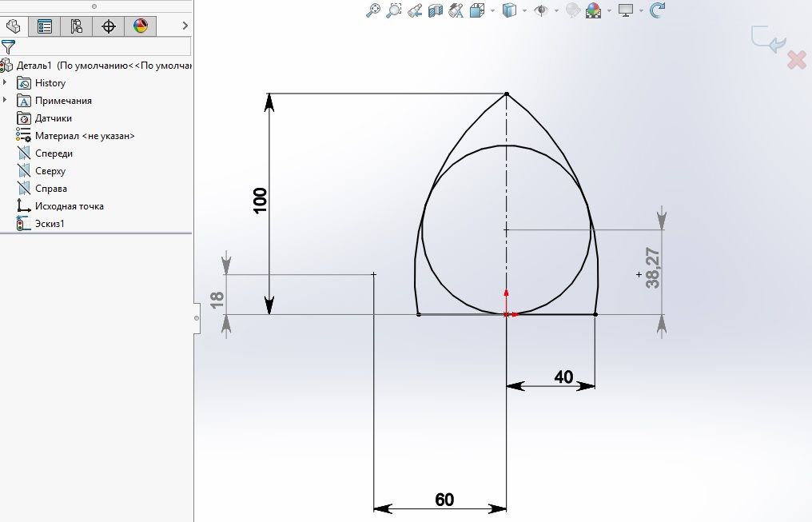The image size is (812, 522).
Task: Go back to the Previous View
Action: click(415, 10)
